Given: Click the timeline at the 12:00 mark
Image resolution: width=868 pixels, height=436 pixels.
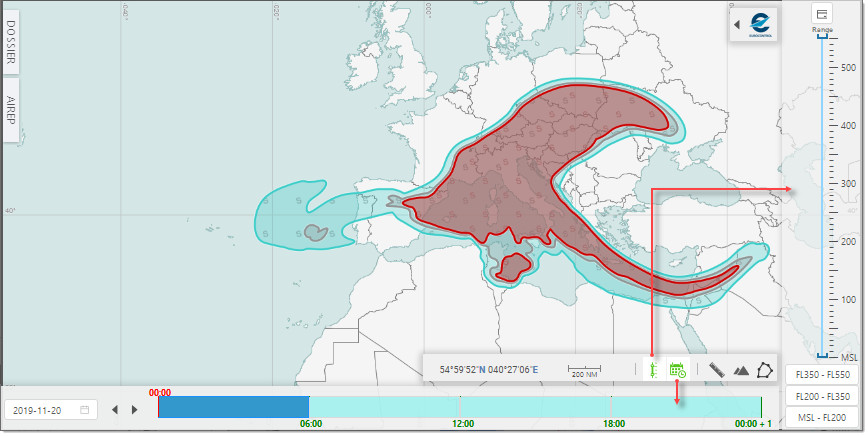Looking at the screenshot, I should click(460, 407).
